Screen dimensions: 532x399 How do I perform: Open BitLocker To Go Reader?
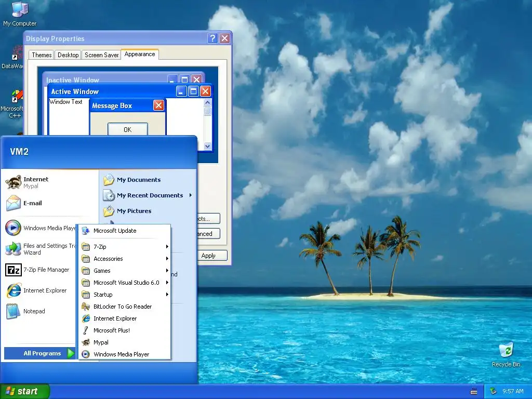125,307
